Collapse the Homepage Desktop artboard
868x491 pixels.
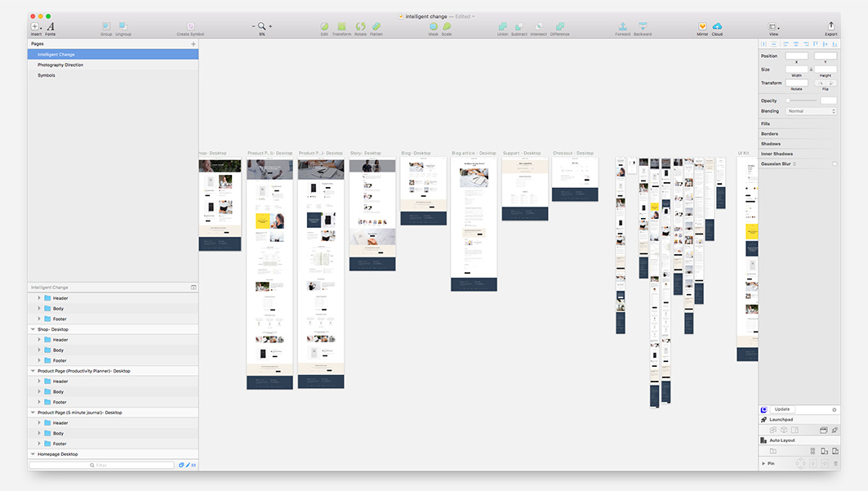33,454
